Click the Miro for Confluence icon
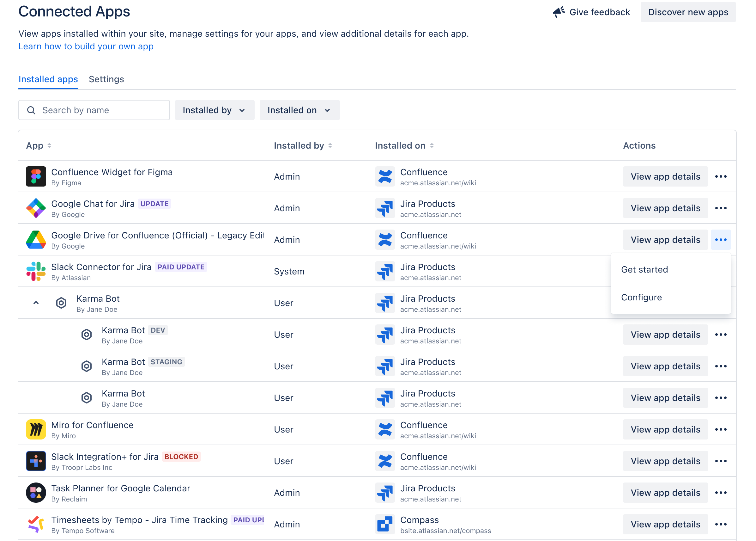The image size is (756, 541). (x=36, y=429)
